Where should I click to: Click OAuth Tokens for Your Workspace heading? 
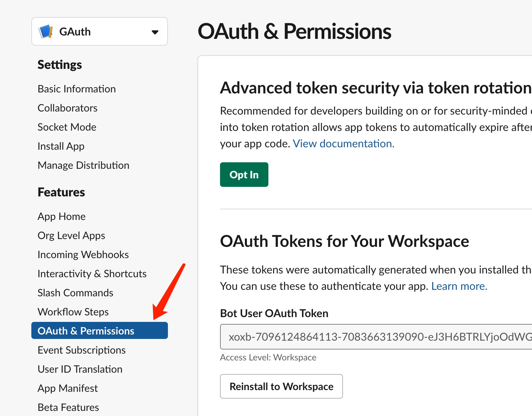(345, 241)
